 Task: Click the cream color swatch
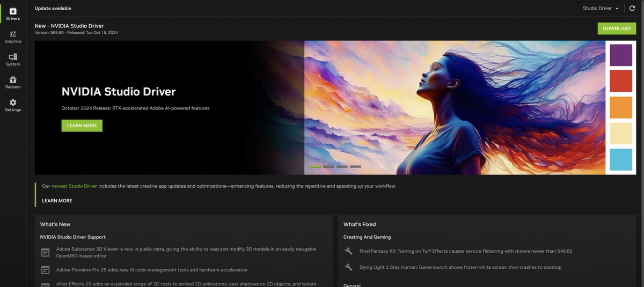(x=621, y=134)
